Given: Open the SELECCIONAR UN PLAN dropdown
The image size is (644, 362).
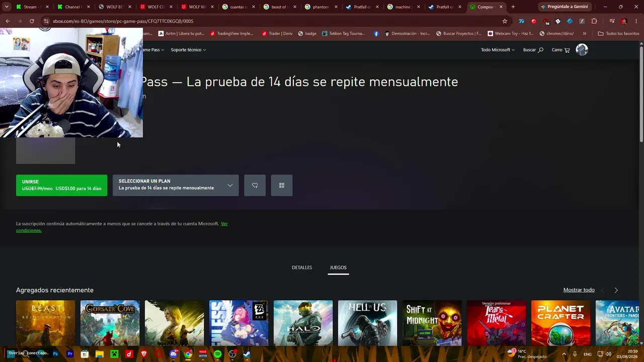Looking at the screenshot, I should click(x=176, y=185).
